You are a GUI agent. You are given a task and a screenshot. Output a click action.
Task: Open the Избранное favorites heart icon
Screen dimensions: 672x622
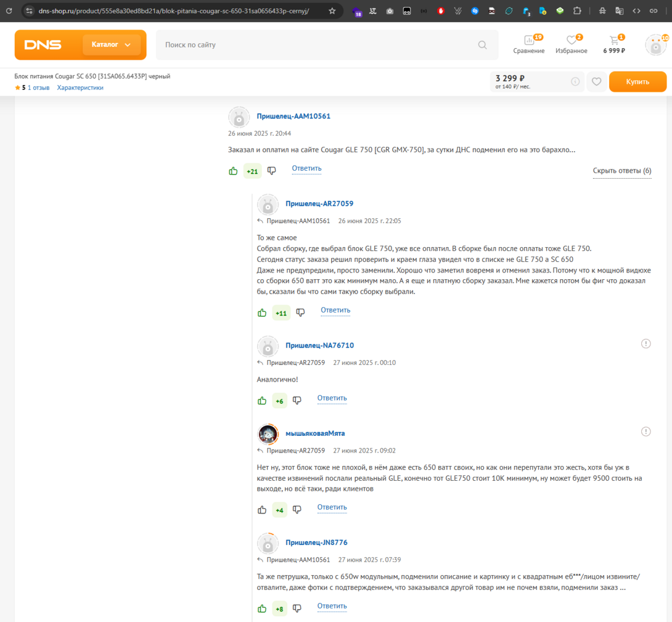tap(571, 41)
